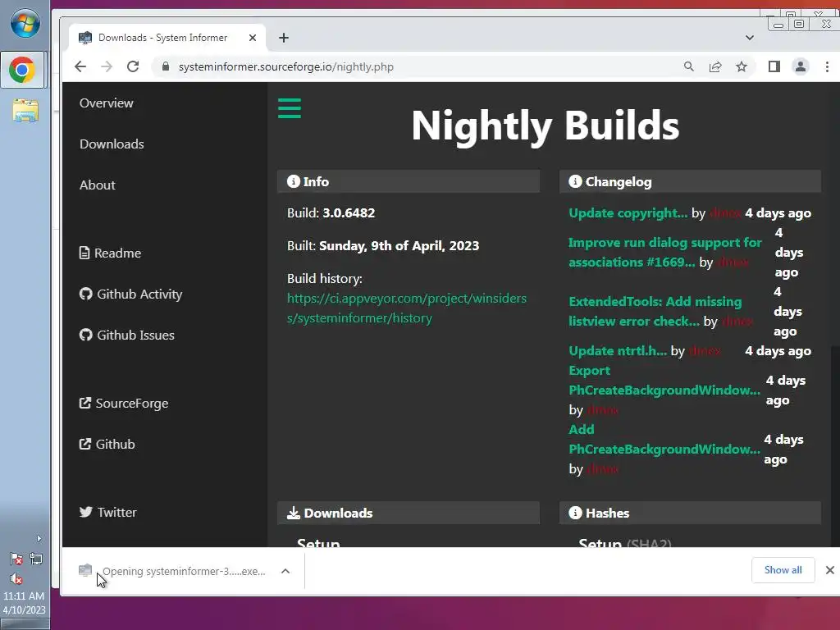Viewport: 840px width, 630px height.
Task: Click the Action Center flag tray icon
Action: pyautogui.click(x=16, y=559)
